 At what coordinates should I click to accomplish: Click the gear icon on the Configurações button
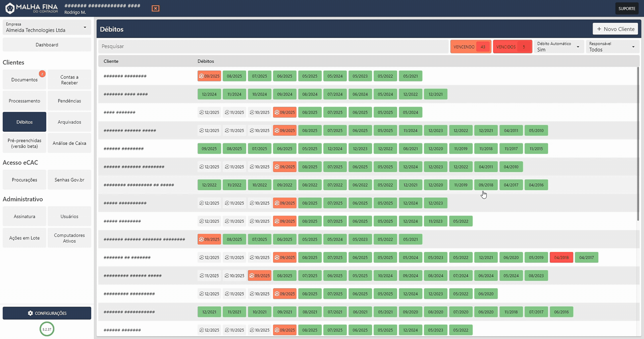tap(31, 313)
